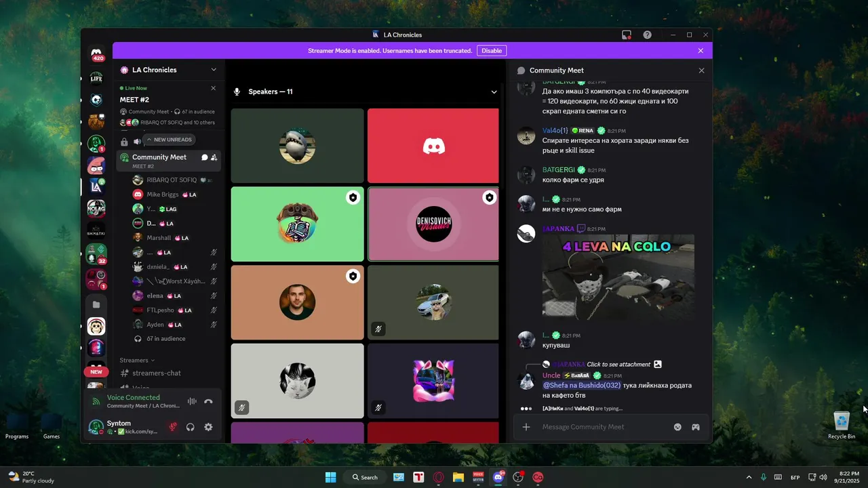Open OBS Studio taskbar icon
This screenshot has height=488, width=868.
(x=518, y=477)
